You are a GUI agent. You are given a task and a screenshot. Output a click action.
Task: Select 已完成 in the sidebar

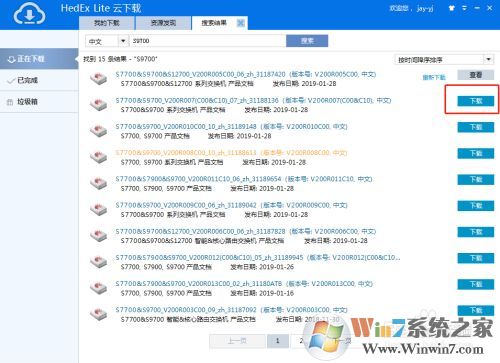[x=39, y=80]
